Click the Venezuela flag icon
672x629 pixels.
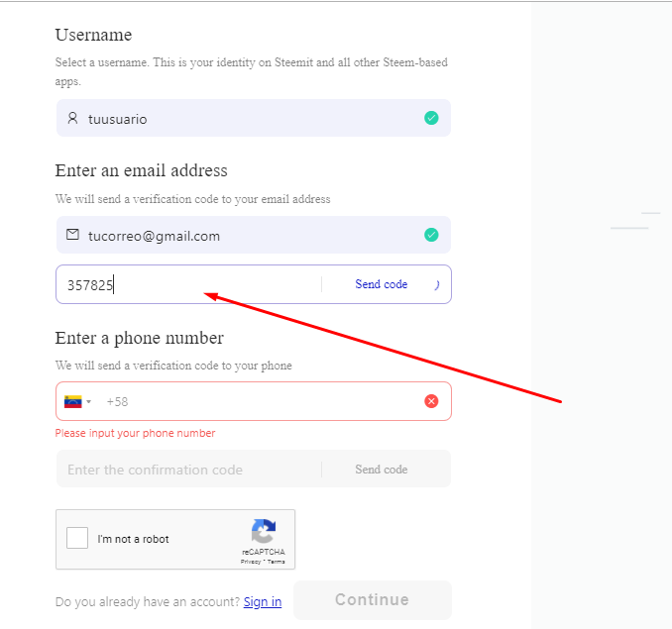click(x=73, y=401)
